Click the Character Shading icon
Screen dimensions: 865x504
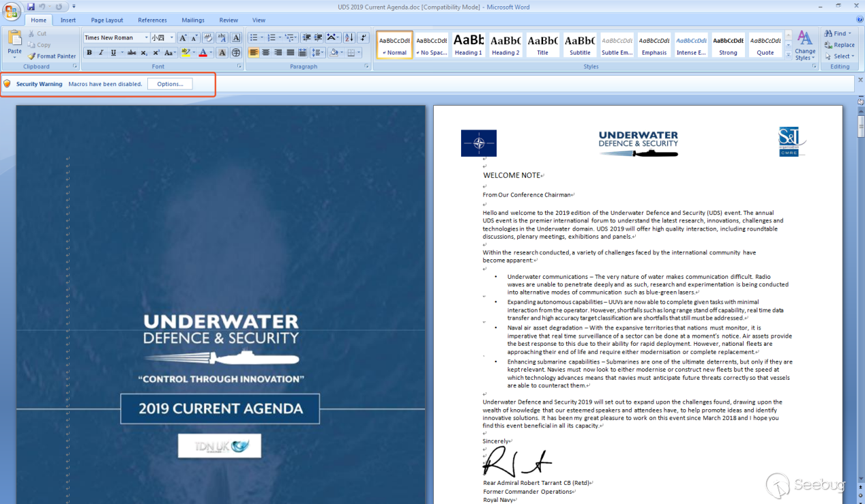coord(222,53)
